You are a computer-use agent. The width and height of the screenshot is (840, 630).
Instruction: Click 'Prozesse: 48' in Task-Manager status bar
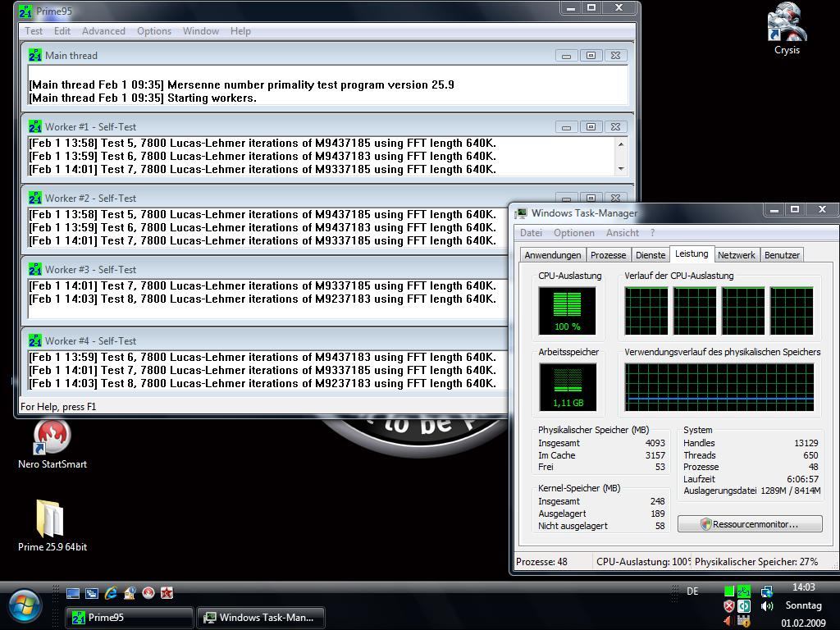coord(541,562)
